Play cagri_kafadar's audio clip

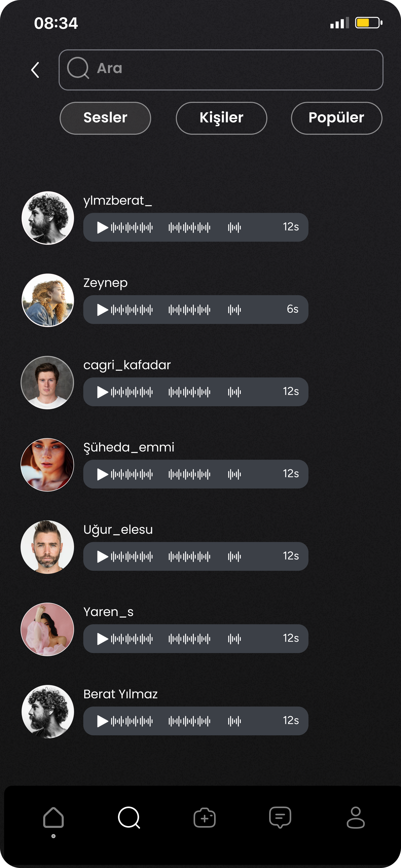tap(103, 392)
